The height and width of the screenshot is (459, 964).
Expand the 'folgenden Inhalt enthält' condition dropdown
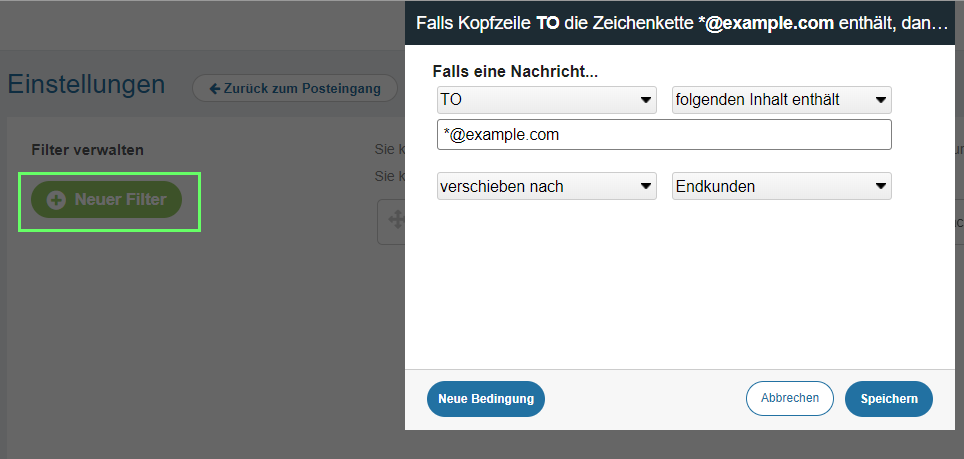coord(781,100)
